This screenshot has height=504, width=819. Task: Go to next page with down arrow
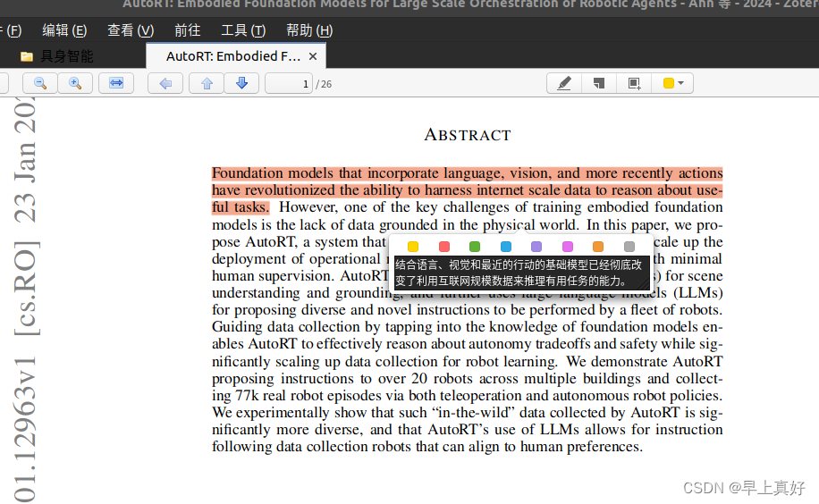(241, 84)
